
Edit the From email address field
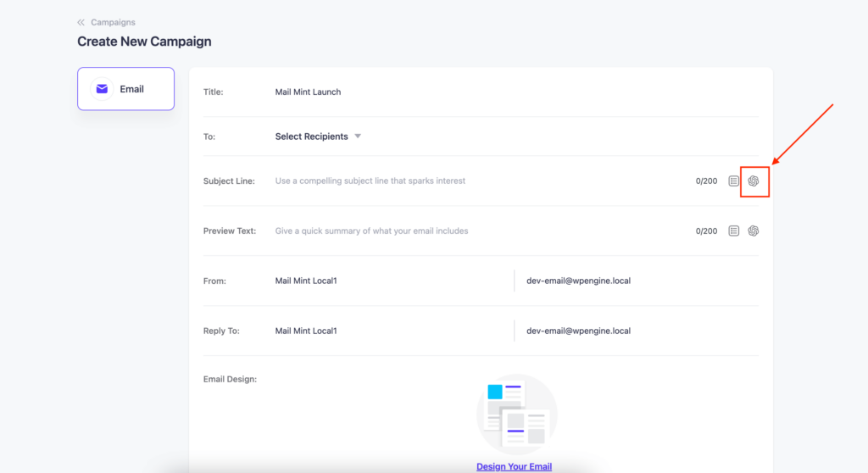click(578, 281)
